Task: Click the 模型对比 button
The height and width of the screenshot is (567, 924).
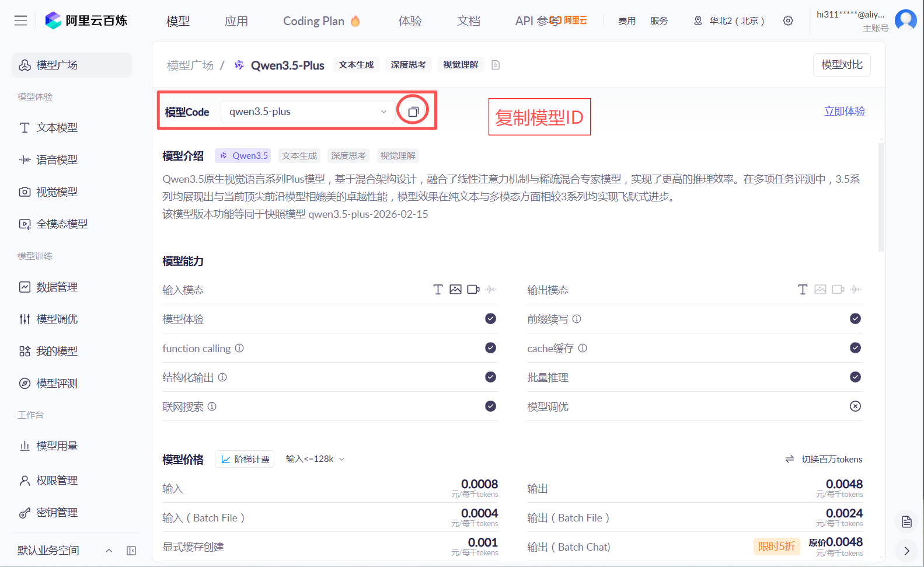Action: tap(841, 65)
